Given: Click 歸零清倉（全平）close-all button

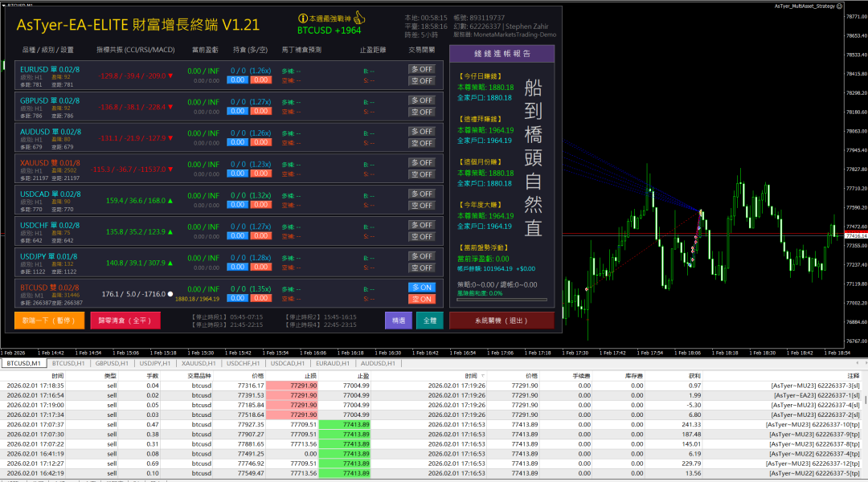Looking at the screenshot, I should [x=125, y=321].
